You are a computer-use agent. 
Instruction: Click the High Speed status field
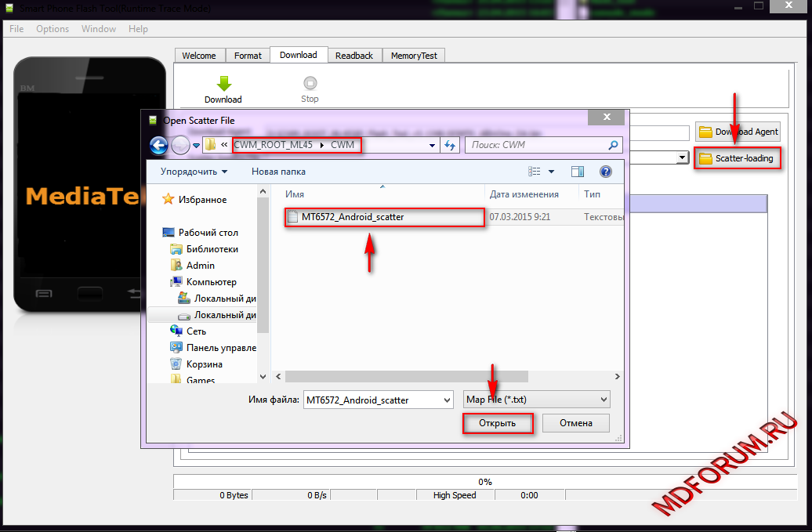pyautogui.click(x=455, y=495)
